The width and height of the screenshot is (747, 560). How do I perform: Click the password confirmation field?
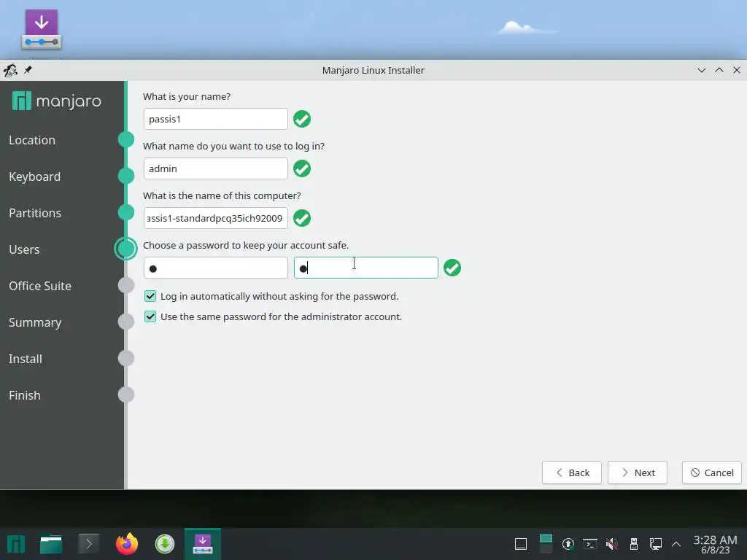[366, 268]
